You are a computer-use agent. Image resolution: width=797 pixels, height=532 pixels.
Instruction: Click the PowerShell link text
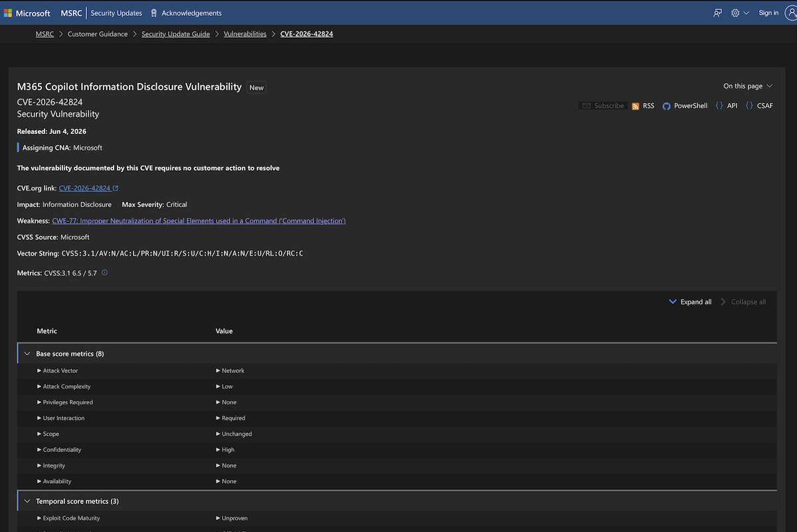691,106
